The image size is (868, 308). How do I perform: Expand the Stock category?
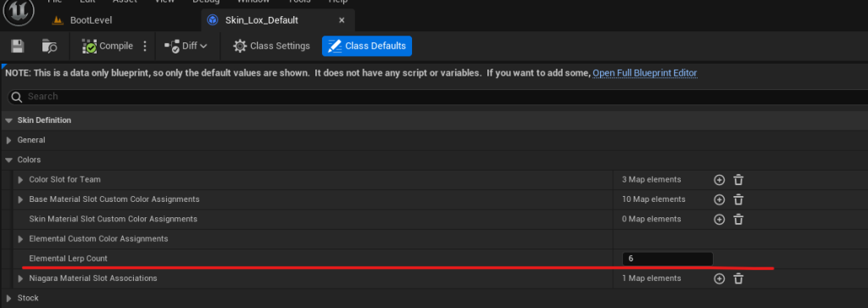(x=8, y=298)
